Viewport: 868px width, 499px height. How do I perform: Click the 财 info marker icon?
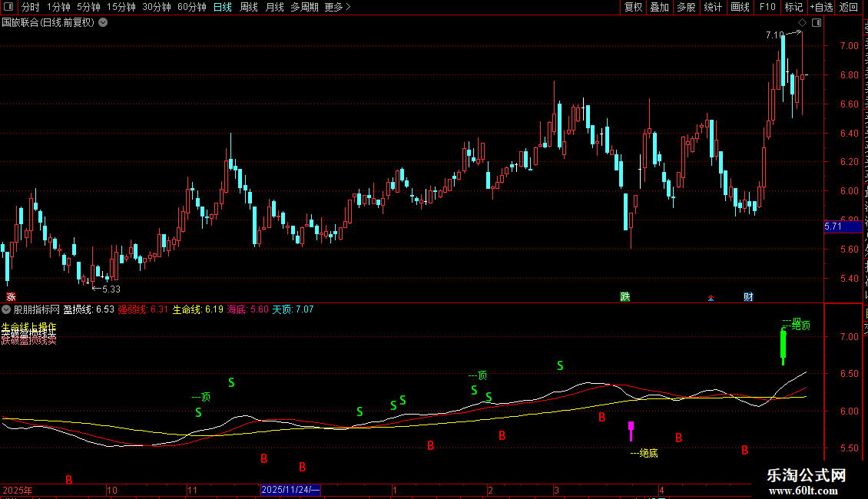pos(748,297)
